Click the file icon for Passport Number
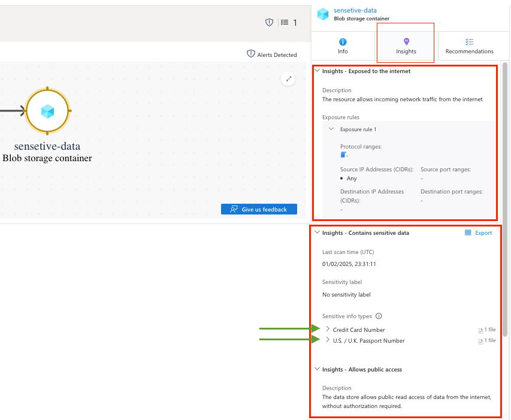Viewport: 511px width, 420px height. click(x=480, y=342)
